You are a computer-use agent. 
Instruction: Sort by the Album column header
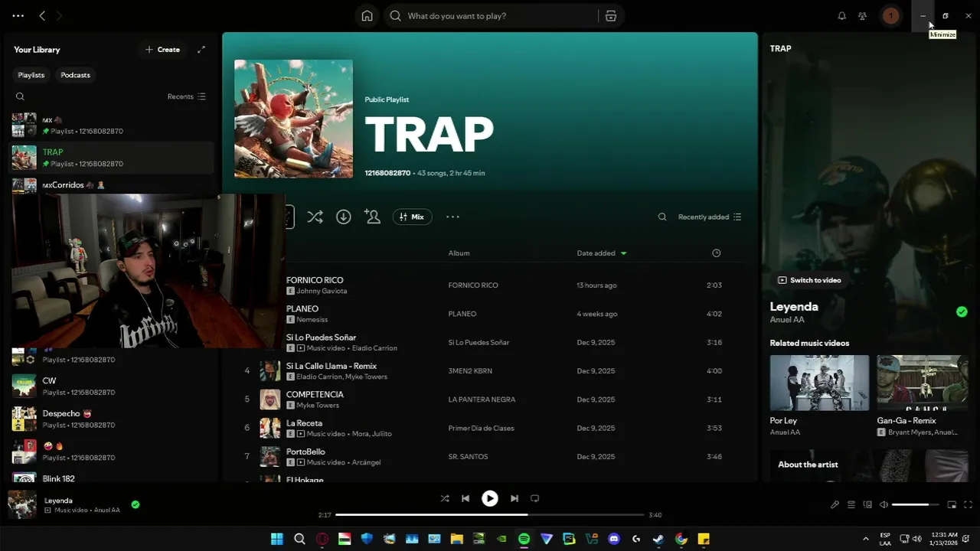coord(459,253)
